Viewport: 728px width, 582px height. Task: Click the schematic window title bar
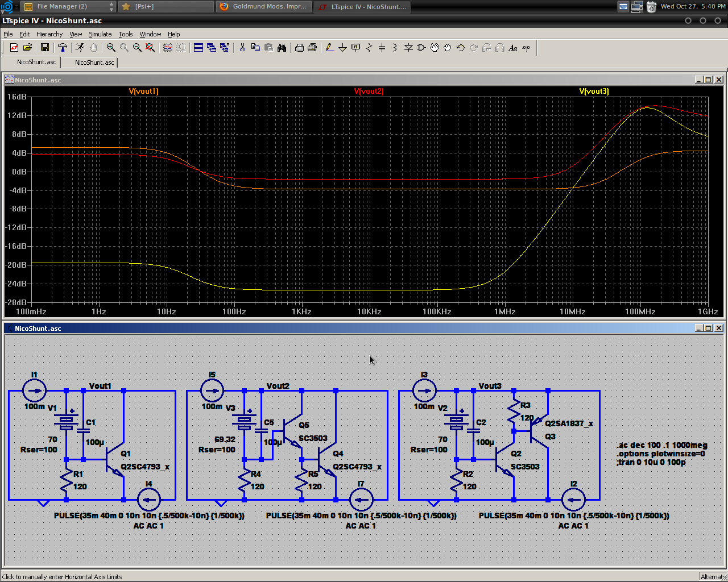(x=364, y=328)
